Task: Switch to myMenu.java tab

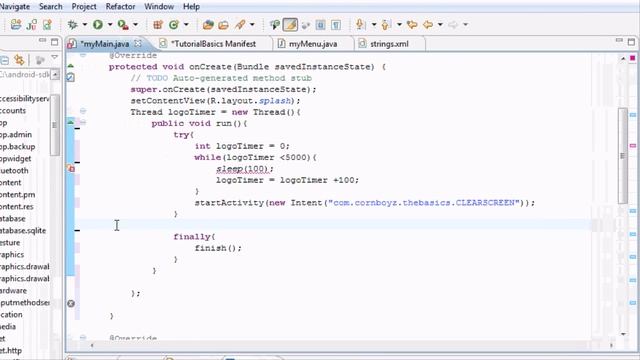Action: tap(313, 44)
